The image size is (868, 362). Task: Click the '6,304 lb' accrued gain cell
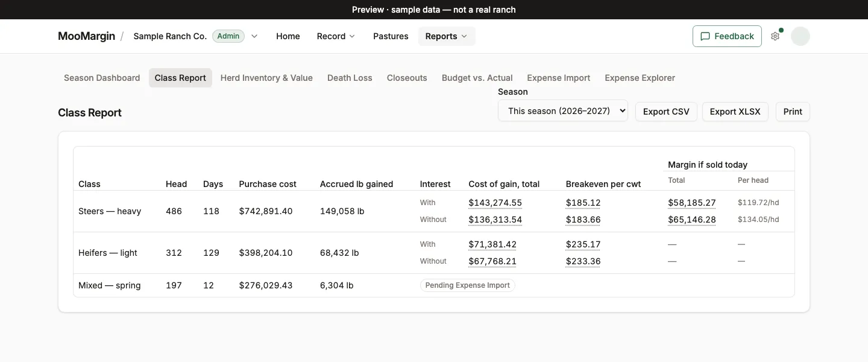[337, 285]
